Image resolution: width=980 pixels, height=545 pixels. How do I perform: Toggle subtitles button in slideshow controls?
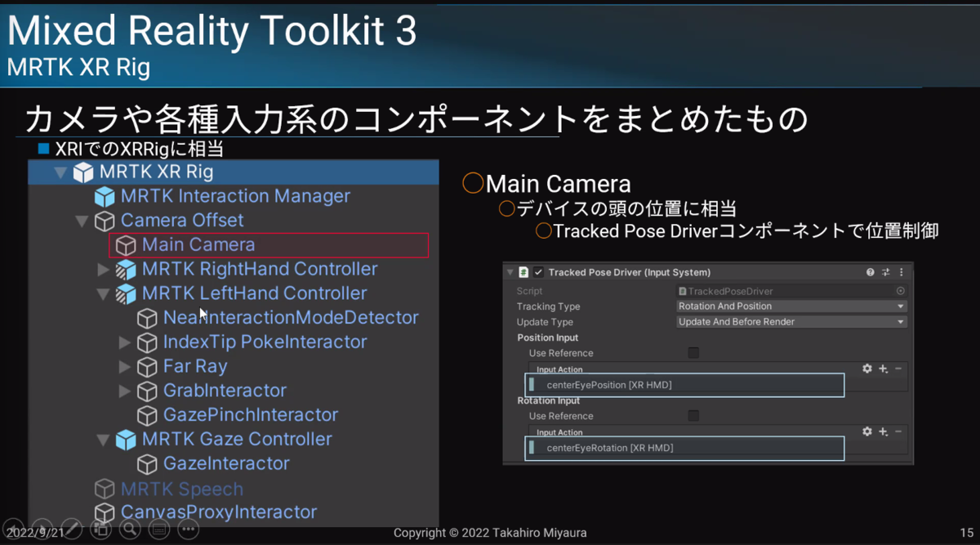coord(159,529)
